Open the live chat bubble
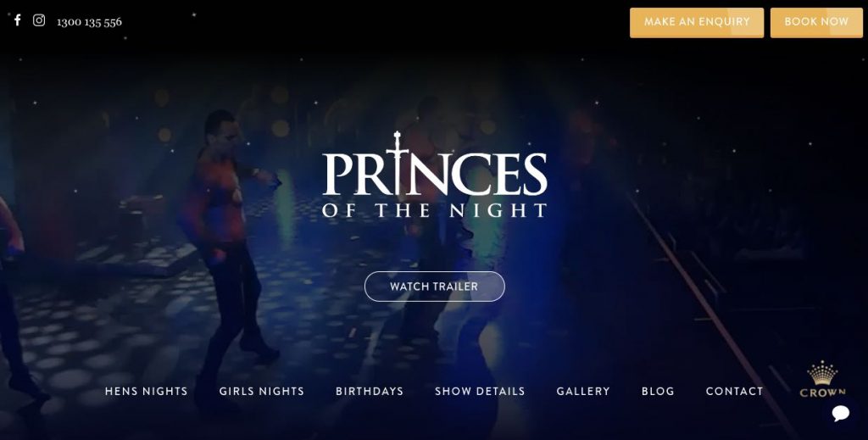The height and width of the screenshot is (440, 868). click(x=840, y=412)
